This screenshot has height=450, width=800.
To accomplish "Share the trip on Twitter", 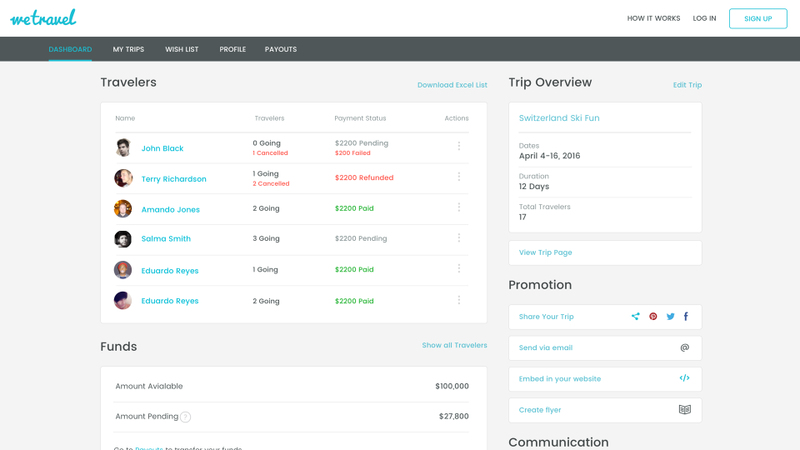I will coord(670,316).
